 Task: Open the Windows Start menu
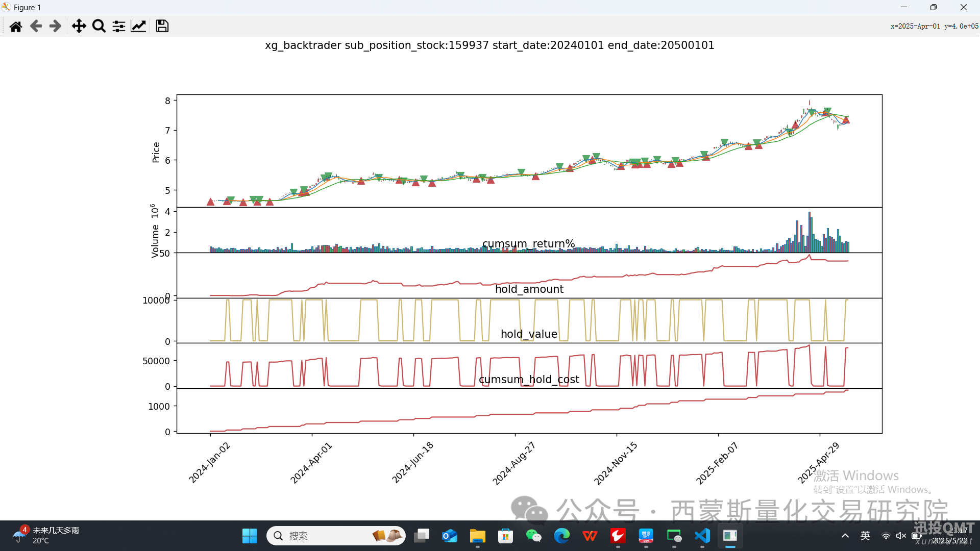250,536
